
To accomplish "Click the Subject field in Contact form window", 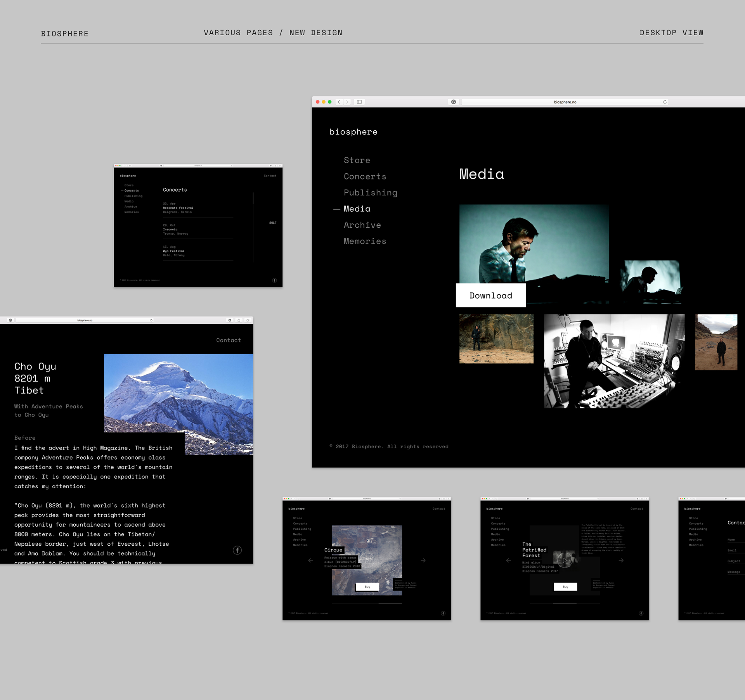I will click(736, 561).
